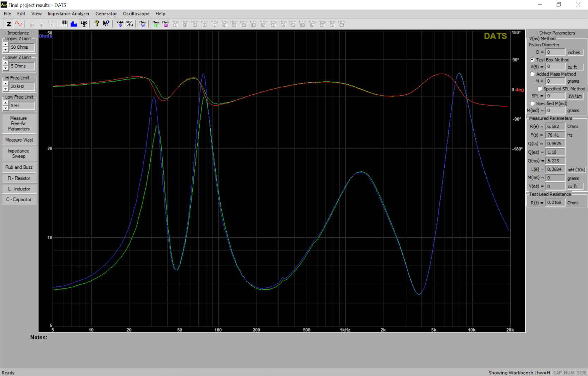Toggle the Mem 1 memory trace icon
The height and width of the screenshot is (376, 588).
tap(156, 24)
